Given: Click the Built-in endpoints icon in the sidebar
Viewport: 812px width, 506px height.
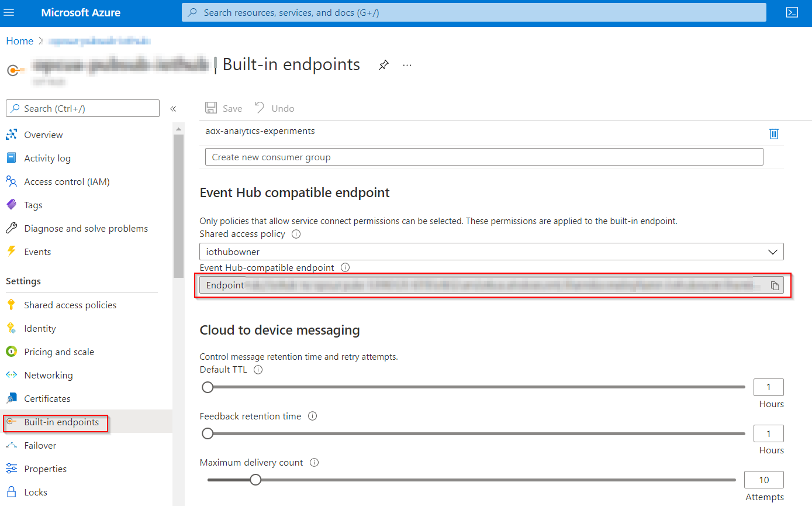Looking at the screenshot, I should (x=11, y=422).
